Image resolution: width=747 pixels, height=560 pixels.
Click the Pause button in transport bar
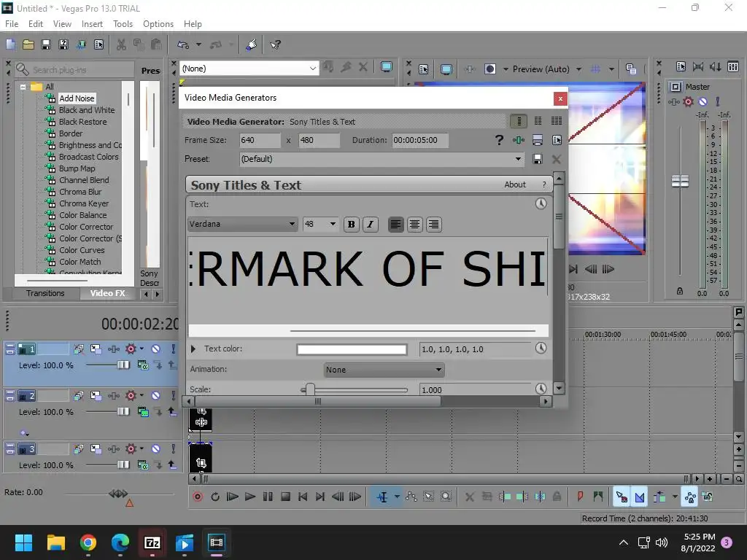268,497
